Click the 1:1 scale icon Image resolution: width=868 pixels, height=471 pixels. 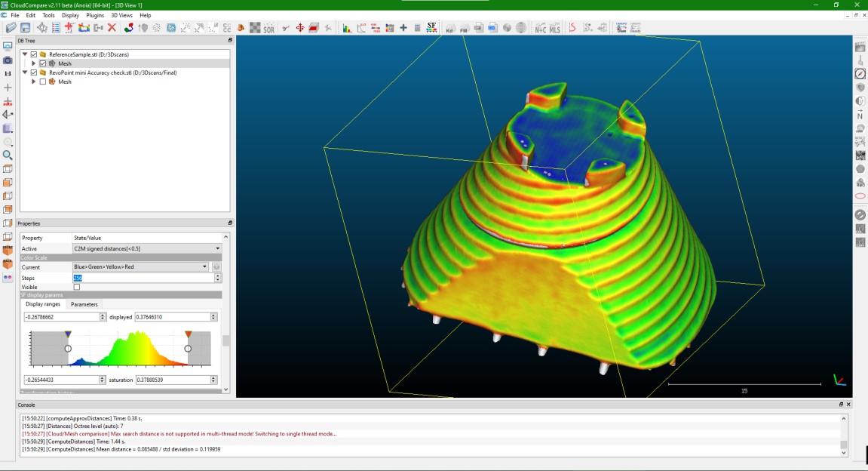coord(8,74)
